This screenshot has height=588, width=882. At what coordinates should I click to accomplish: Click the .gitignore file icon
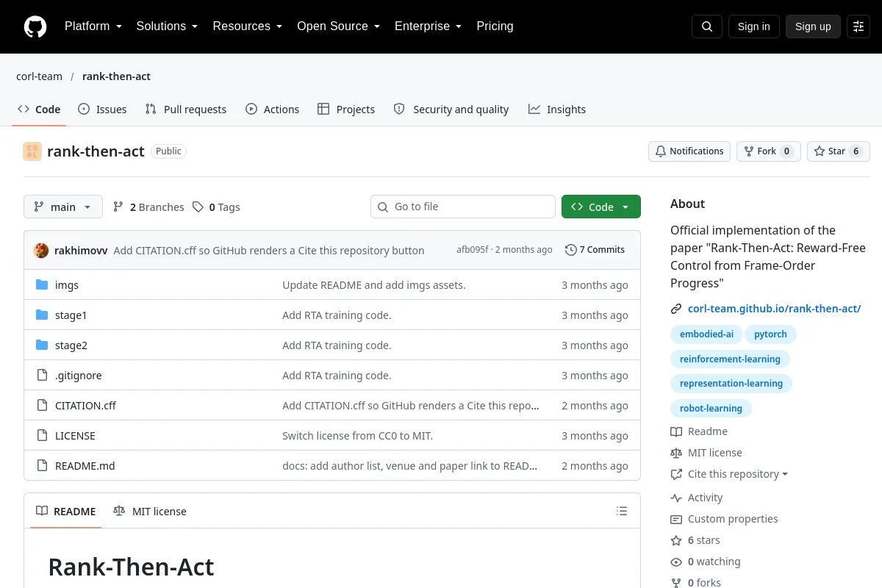42,375
